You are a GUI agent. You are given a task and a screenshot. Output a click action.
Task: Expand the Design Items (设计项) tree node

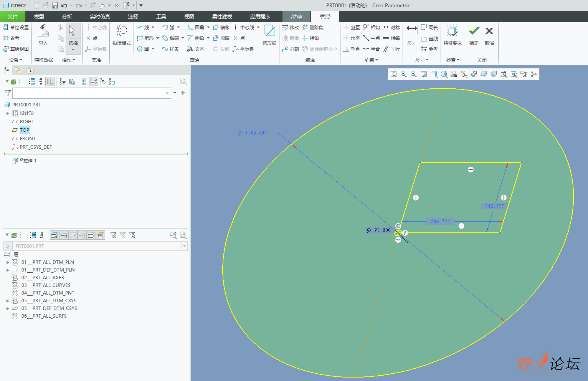click(x=8, y=113)
